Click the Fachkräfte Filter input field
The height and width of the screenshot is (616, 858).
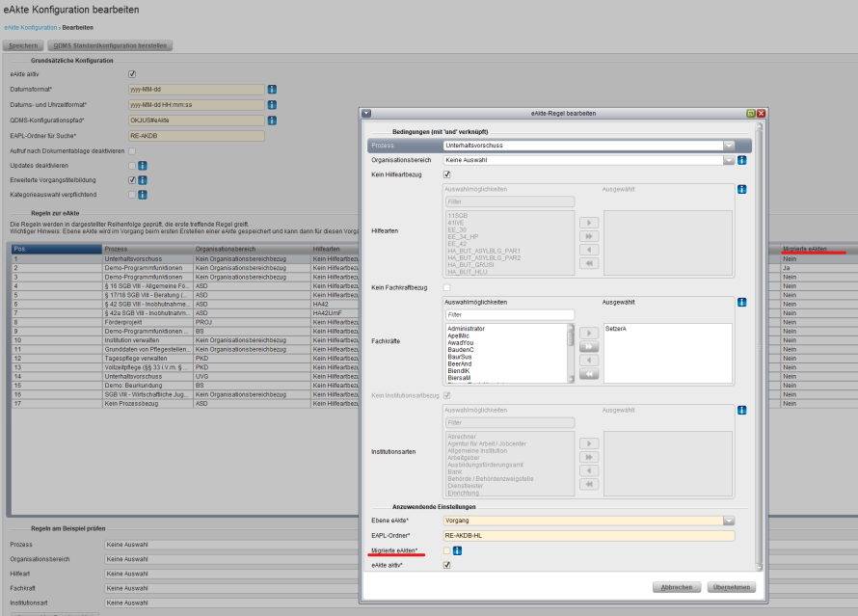tap(510, 315)
